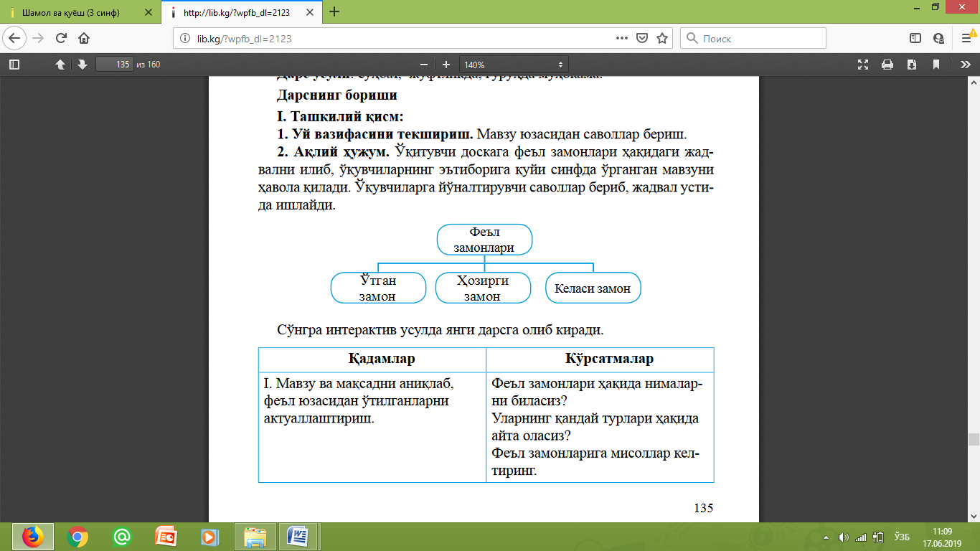
Task: Click the Дарснинг бориши heading
Action: (x=337, y=95)
